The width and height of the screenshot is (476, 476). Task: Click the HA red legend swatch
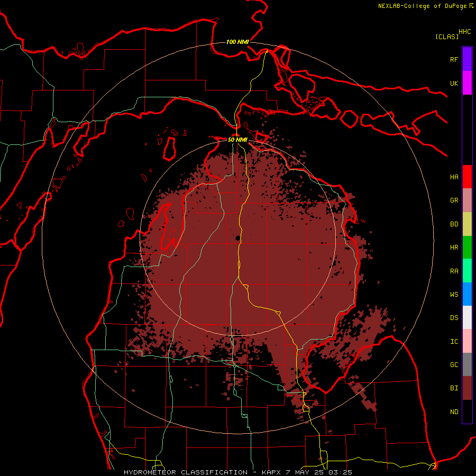click(x=467, y=177)
